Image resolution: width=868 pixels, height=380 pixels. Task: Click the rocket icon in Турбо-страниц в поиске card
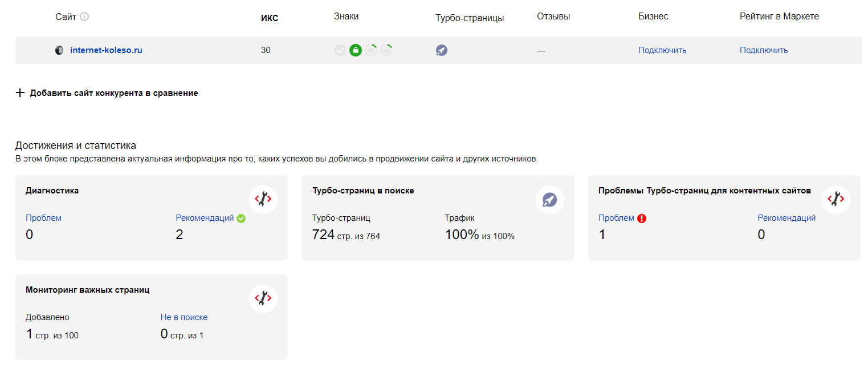pyautogui.click(x=549, y=200)
